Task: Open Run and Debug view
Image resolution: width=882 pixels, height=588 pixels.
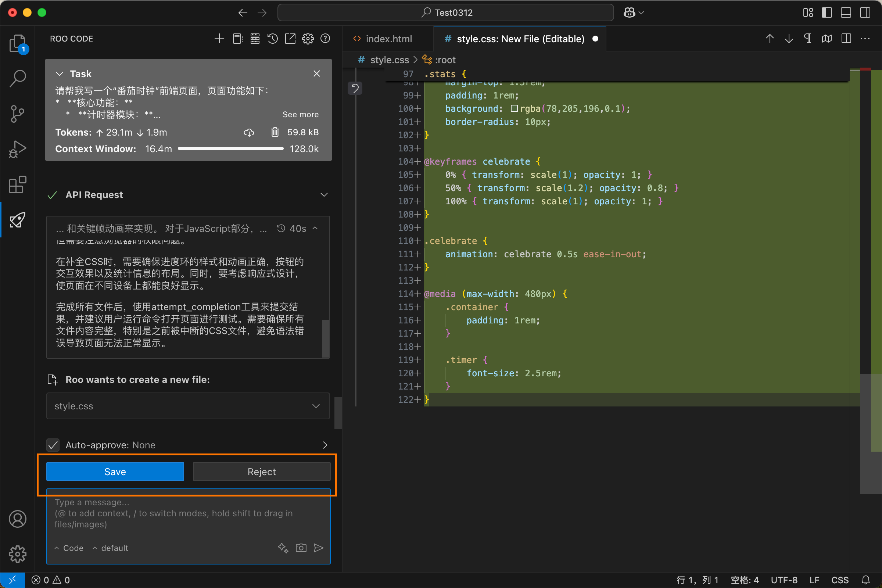Action: point(17,149)
